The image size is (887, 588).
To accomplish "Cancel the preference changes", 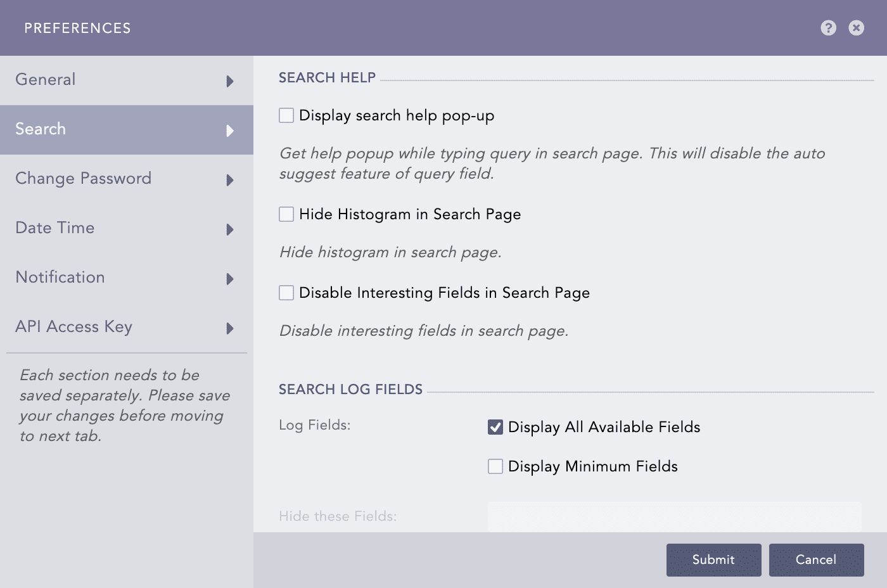I will 816,560.
